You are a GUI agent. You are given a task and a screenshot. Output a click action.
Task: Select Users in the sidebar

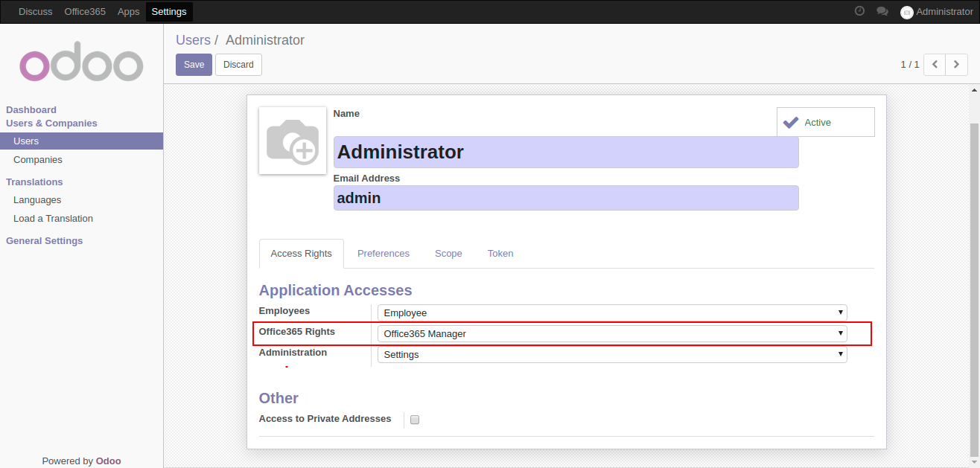81,141
